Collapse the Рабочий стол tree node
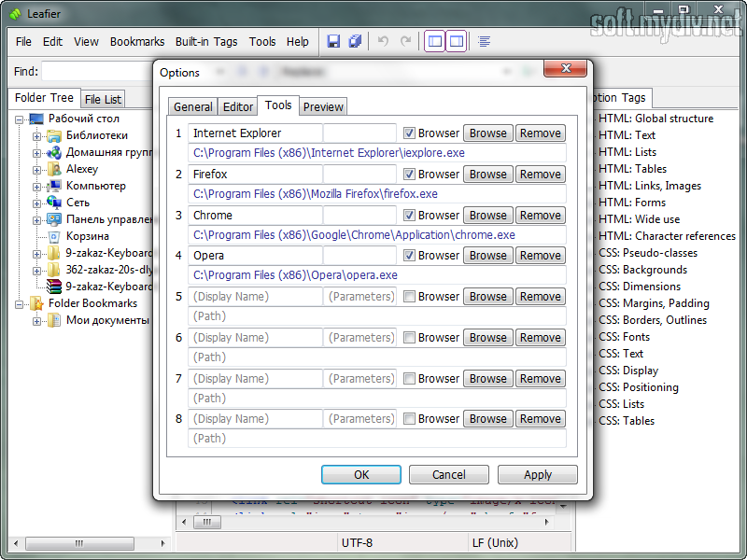This screenshot has width=747, height=560. point(20,119)
